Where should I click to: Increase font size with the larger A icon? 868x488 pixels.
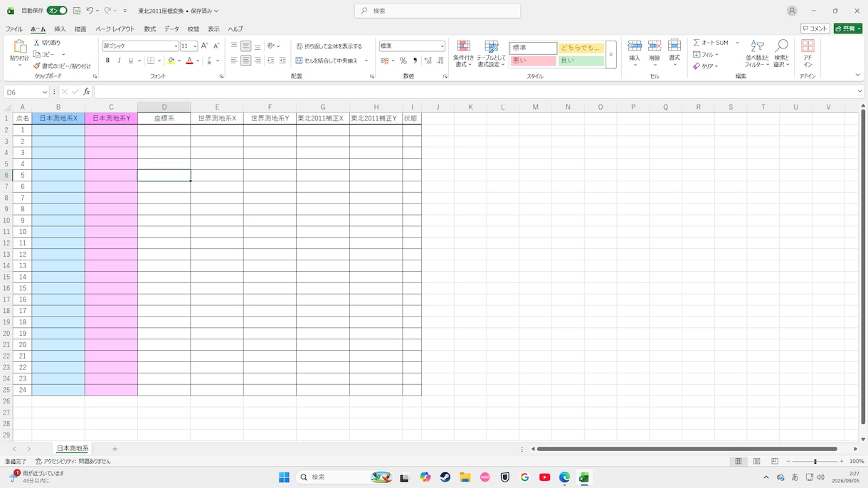205,46
